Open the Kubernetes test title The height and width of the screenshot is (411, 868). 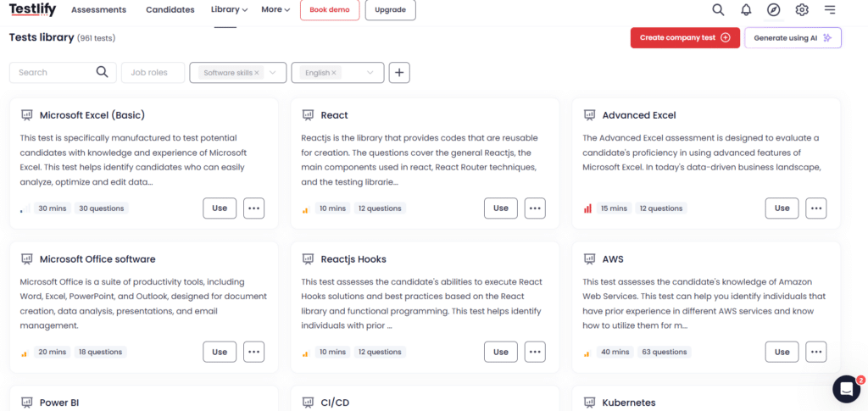(629, 403)
